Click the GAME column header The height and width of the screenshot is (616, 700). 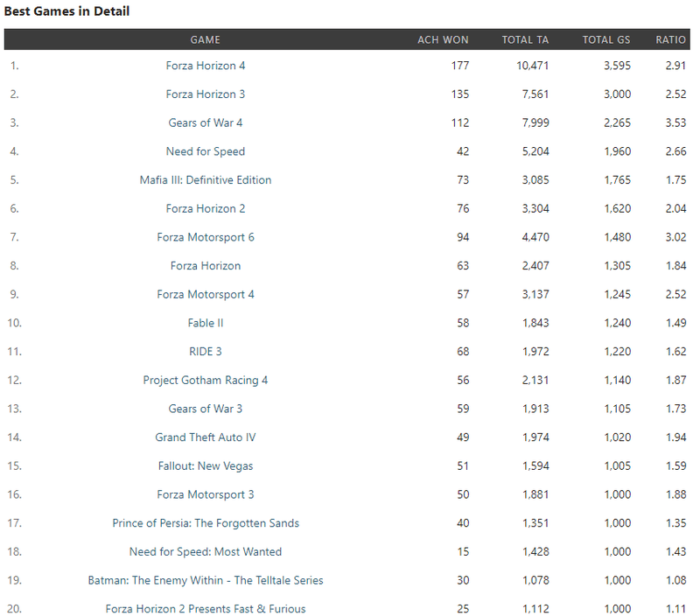pyautogui.click(x=206, y=39)
